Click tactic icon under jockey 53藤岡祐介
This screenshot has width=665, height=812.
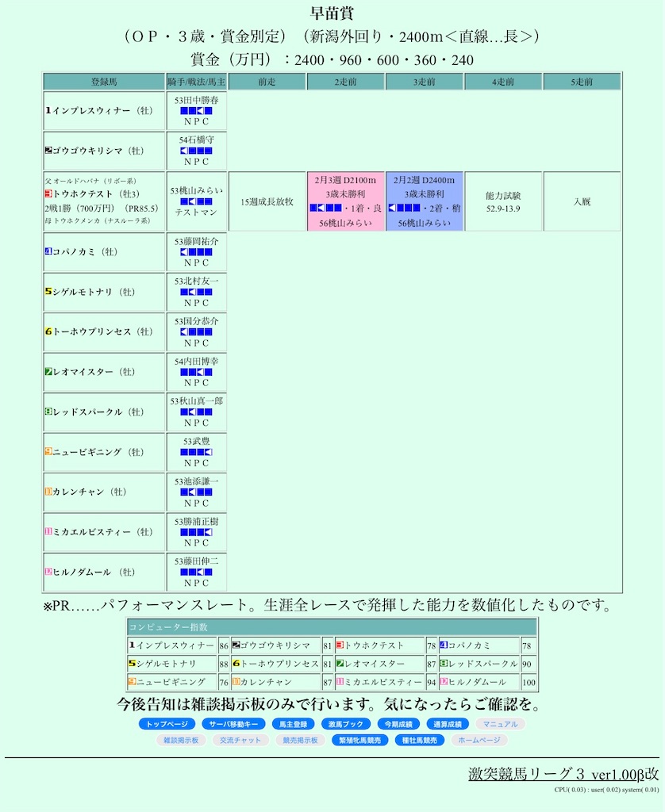197,252
